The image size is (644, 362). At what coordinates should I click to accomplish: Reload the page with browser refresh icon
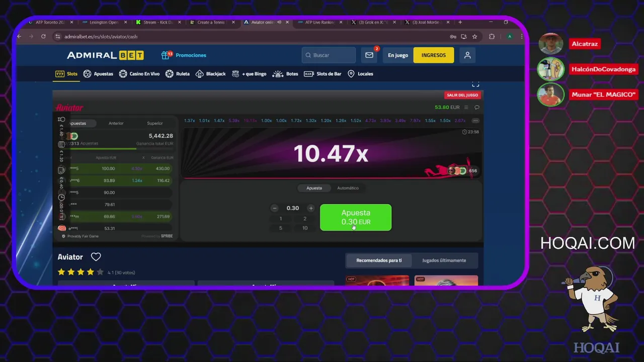point(43,37)
